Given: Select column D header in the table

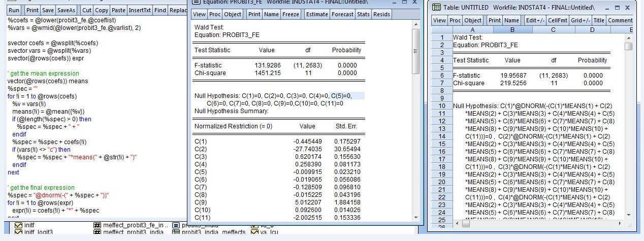Looking at the screenshot, I should coord(592,30).
